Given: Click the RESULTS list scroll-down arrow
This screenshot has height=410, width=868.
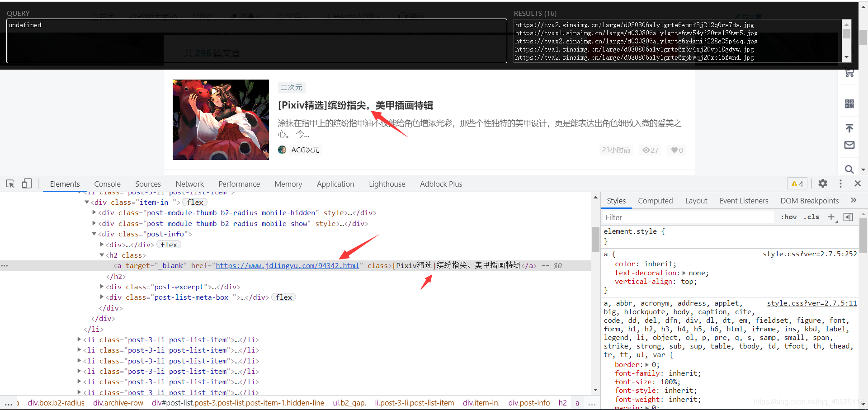Looking at the screenshot, I should click(x=846, y=58).
